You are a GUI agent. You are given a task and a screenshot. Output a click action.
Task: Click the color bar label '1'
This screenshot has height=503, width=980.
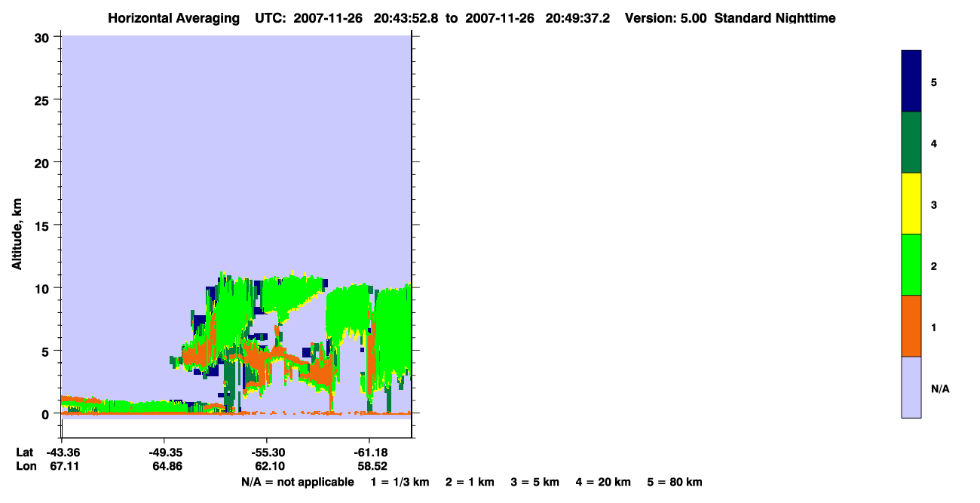tap(934, 327)
